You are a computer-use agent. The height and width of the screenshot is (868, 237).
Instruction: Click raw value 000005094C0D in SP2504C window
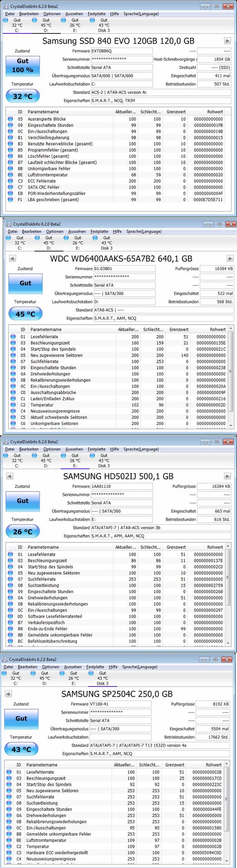pyautogui.click(x=207, y=853)
